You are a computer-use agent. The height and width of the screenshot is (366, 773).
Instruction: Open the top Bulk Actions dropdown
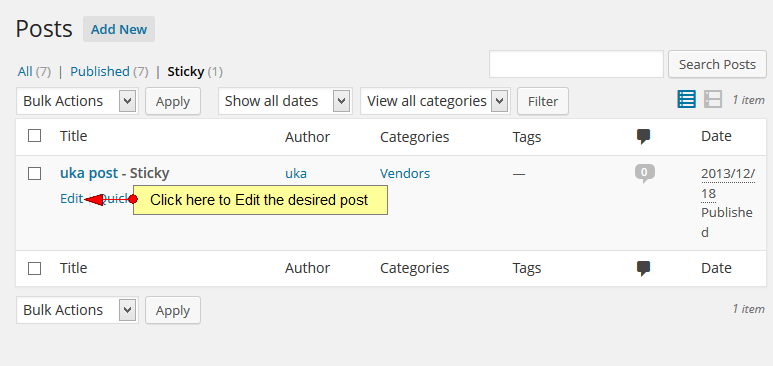tap(77, 101)
